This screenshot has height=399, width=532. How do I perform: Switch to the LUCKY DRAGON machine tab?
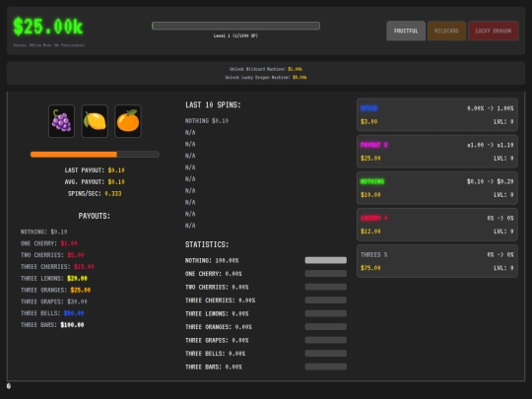coord(494,31)
